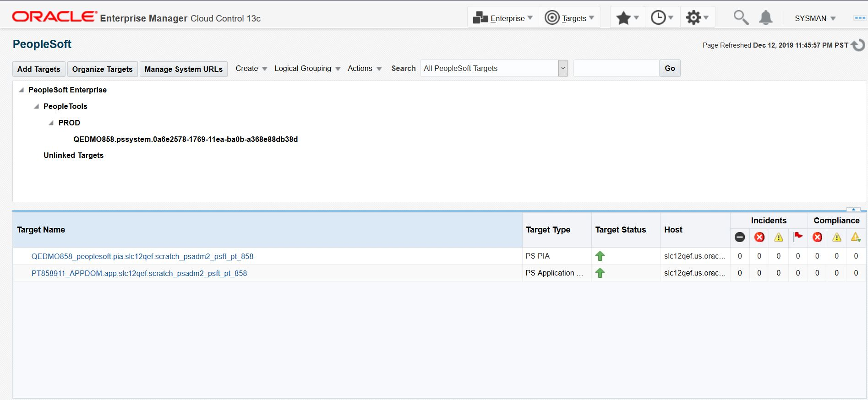The height and width of the screenshot is (400, 868).
Task: Open the All PeopleSoft Targets combo box
Action: 494,68
